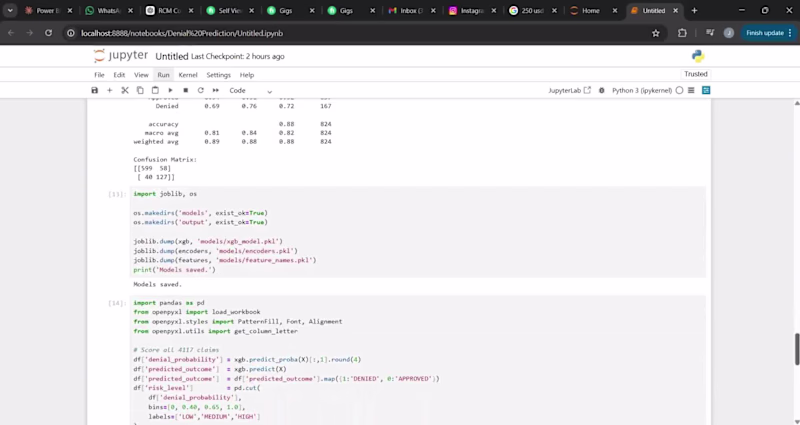
Task: Click the Trusted notebook button
Action: coord(695,74)
